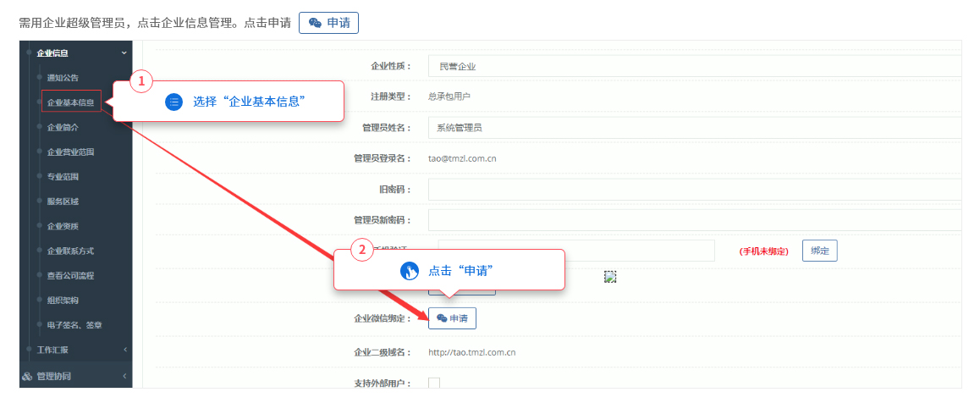The width and height of the screenshot is (980, 403).
Task: Click the top 申请 button beside the instruction text
Action: [x=328, y=23]
